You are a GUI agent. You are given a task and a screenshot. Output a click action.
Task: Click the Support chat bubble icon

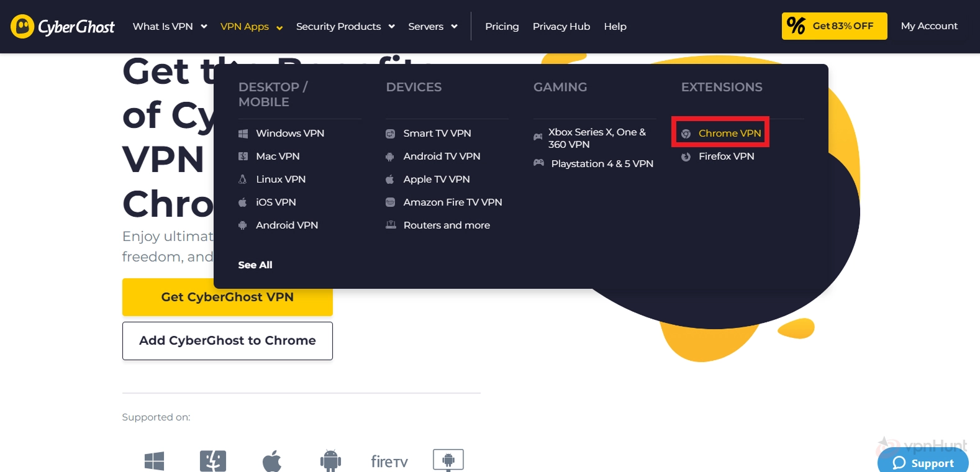click(x=899, y=463)
